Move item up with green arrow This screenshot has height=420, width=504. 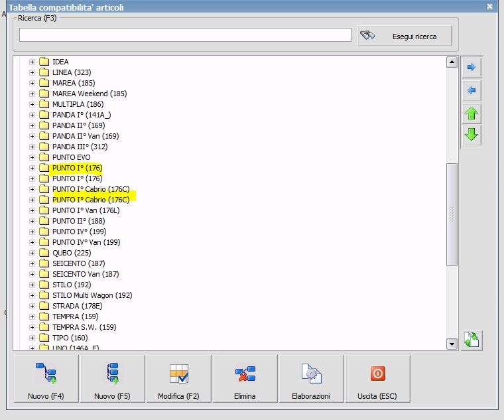click(472, 113)
